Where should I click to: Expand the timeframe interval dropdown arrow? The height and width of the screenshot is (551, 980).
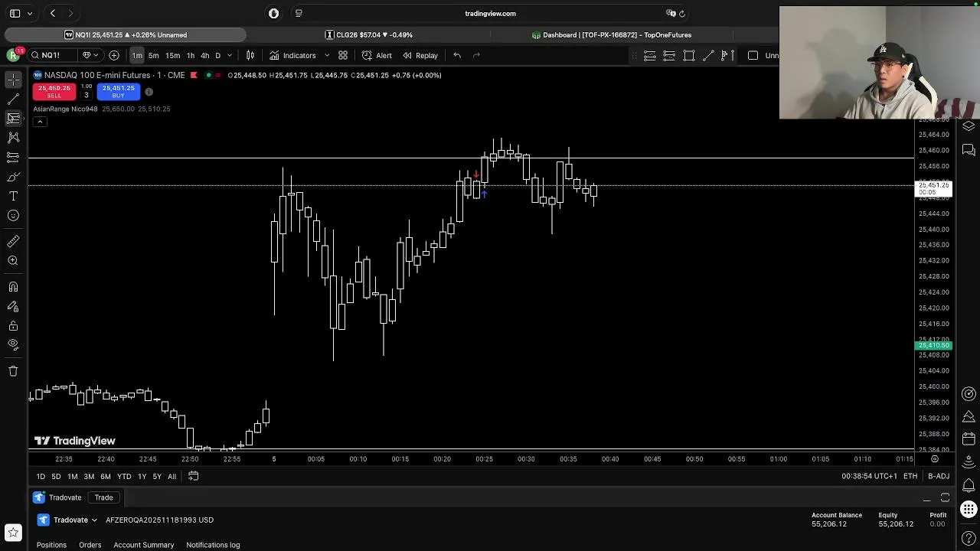point(229,55)
